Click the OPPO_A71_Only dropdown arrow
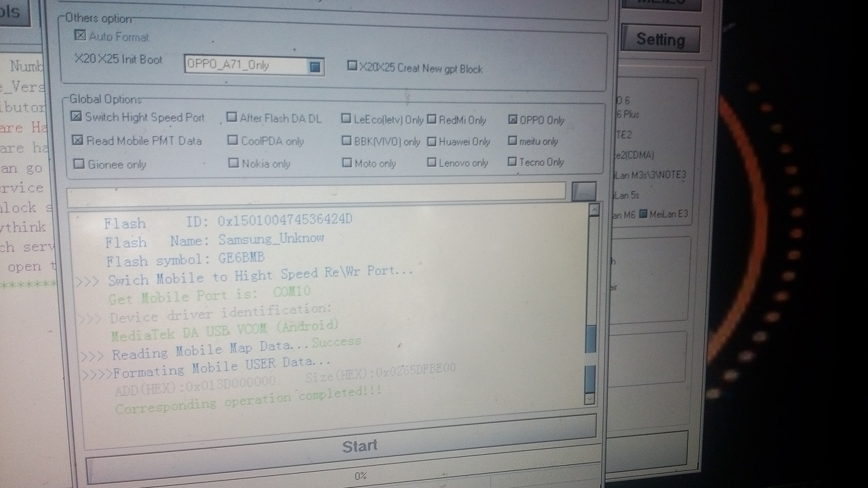The image size is (868, 488). click(315, 66)
